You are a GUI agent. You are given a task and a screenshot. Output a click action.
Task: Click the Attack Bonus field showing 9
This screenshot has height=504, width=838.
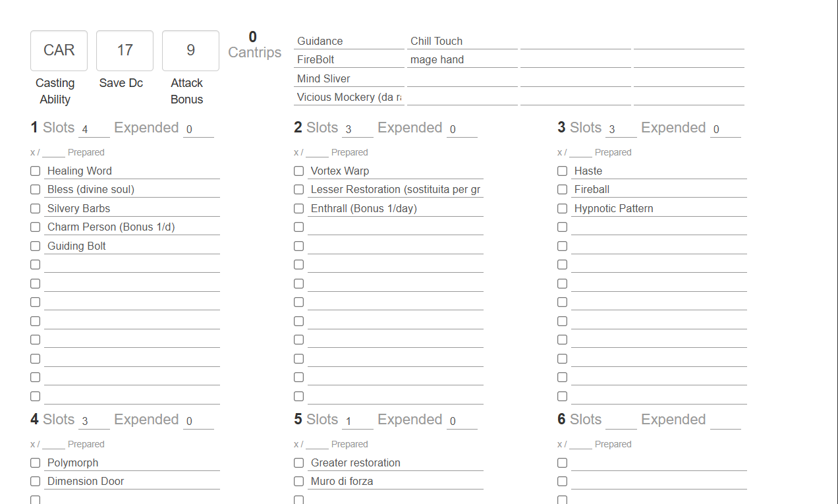click(x=190, y=50)
